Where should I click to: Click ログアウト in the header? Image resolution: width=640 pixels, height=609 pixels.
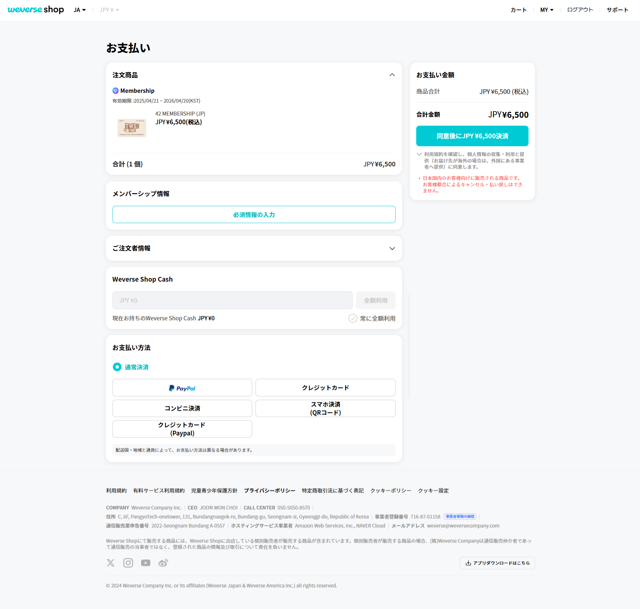click(x=580, y=10)
